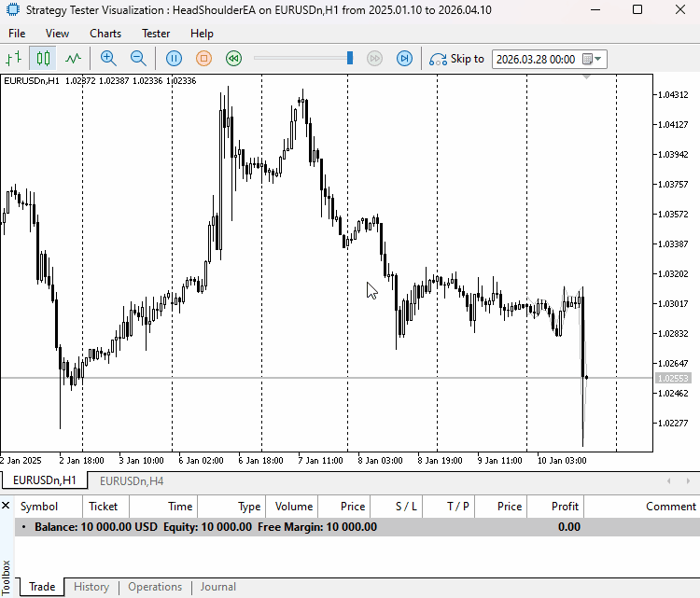The image size is (700, 598).
Task: Select candlestick chart mode
Action: (43, 59)
